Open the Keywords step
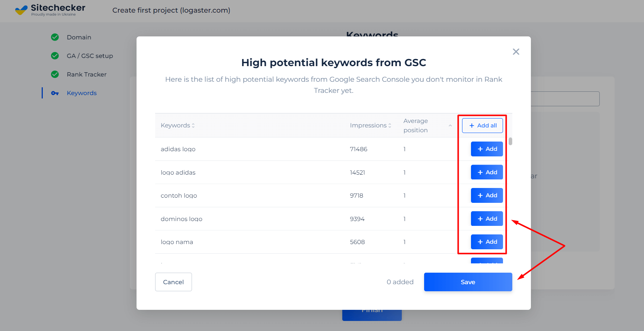The image size is (644, 331). pos(82,93)
